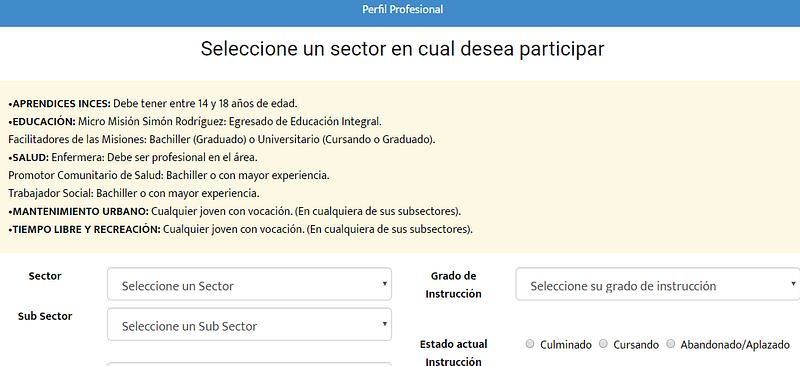Open the 'Seleccione un Sector' dropdown
800x366 pixels.
point(249,284)
